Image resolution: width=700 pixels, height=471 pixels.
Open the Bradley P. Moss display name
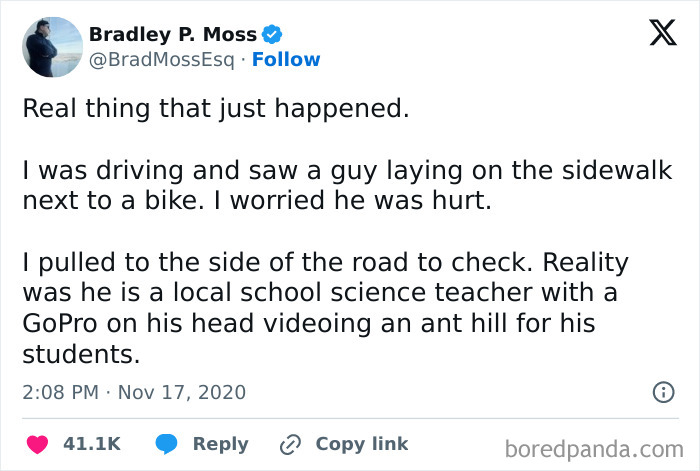(172, 34)
